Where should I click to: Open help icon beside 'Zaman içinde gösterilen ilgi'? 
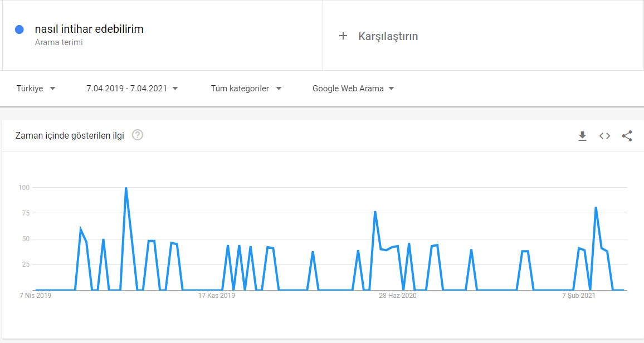138,135
